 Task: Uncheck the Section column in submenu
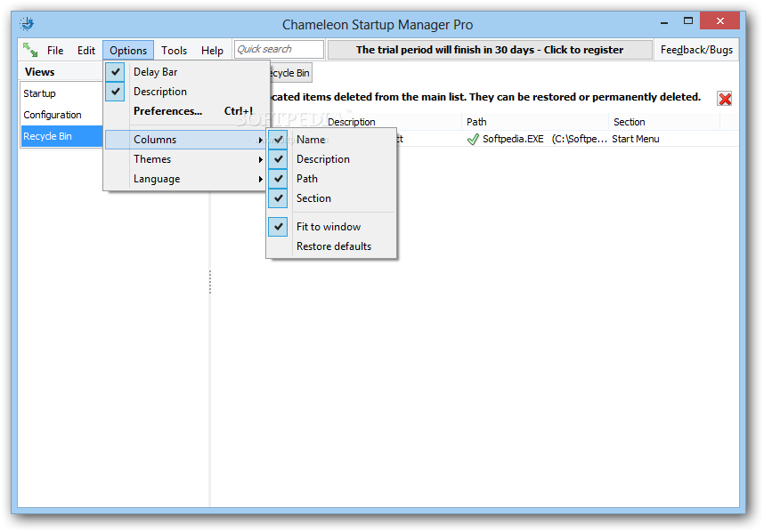278,198
